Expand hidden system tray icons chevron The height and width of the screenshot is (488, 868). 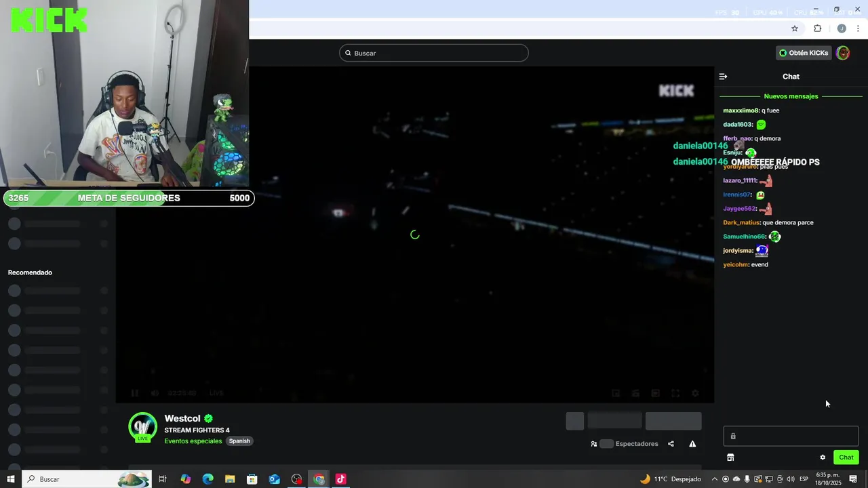point(715,479)
